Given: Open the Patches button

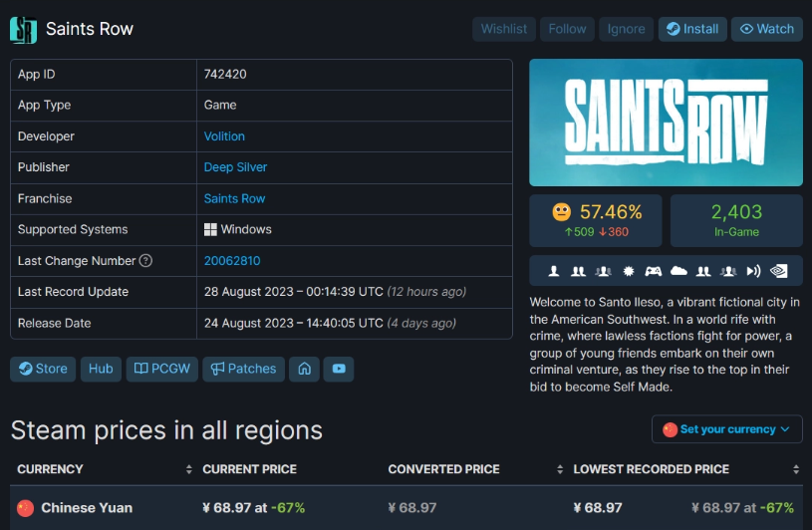Looking at the screenshot, I should 243,369.
